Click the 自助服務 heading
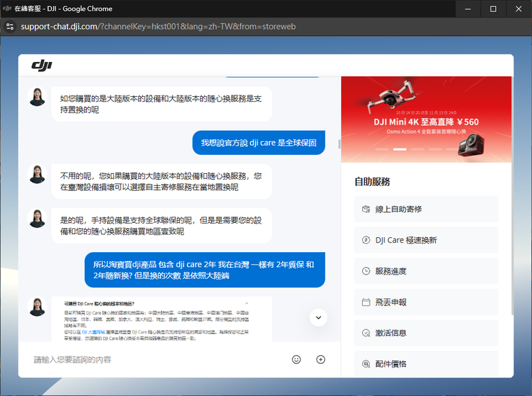The width and height of the screenshot is (532, 396). 372,182
